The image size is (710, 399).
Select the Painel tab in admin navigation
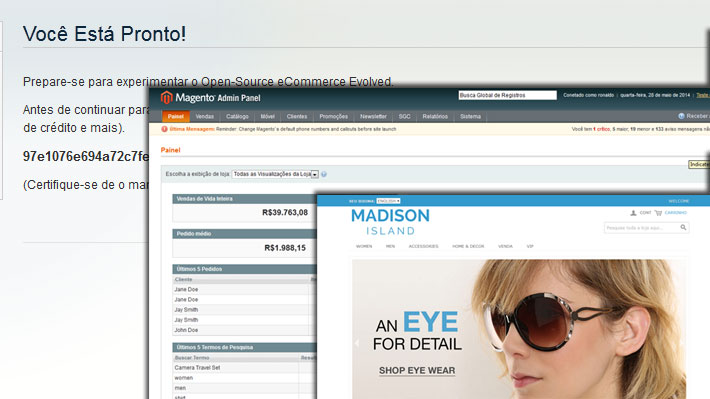176,116
